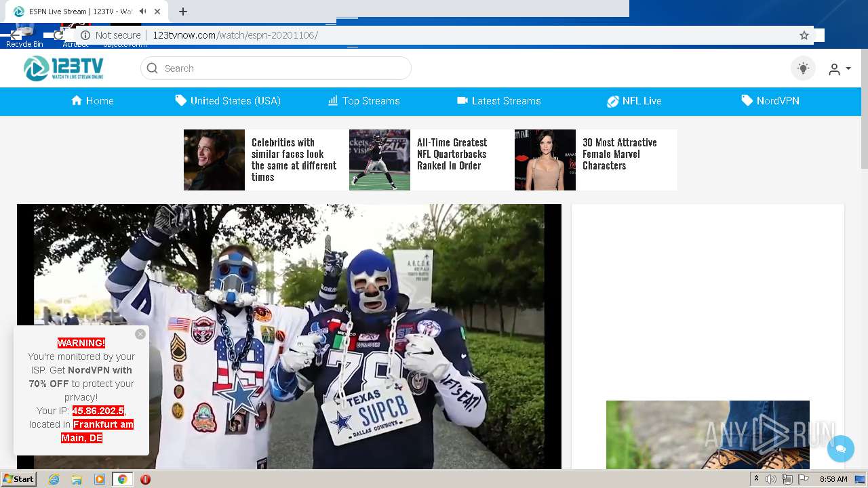Open Latest Streams page
Screen dimensions: 868x488
point(499,101)
